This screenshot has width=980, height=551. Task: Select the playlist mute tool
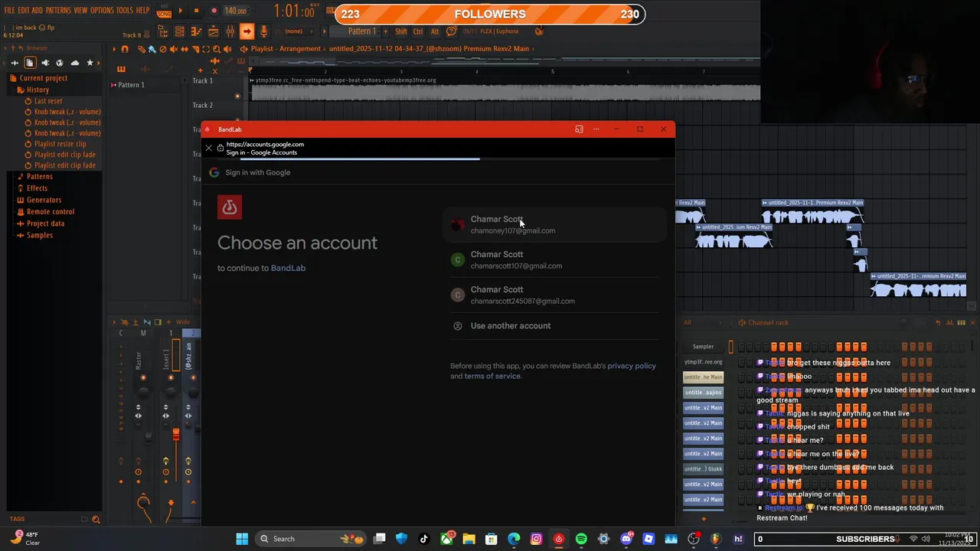point(173,49)
